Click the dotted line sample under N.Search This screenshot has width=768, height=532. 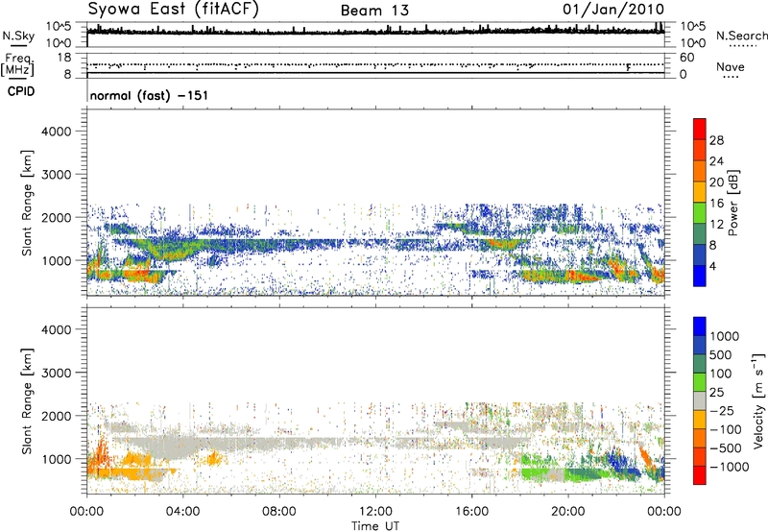click(x=742, y=46)
